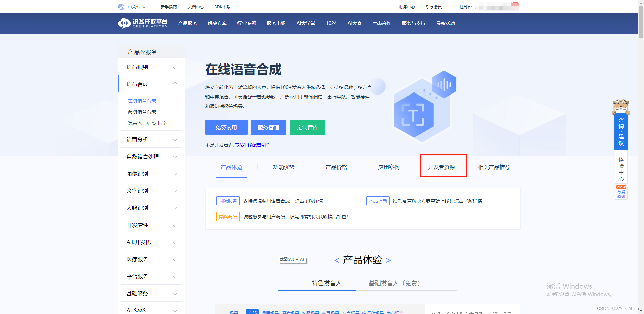Click the 服务管理 button
This screenshot has height=314, width=644.
269,127
